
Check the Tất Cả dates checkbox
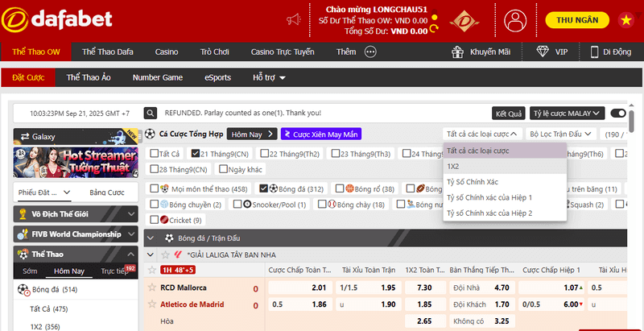[x=154, y=154]
